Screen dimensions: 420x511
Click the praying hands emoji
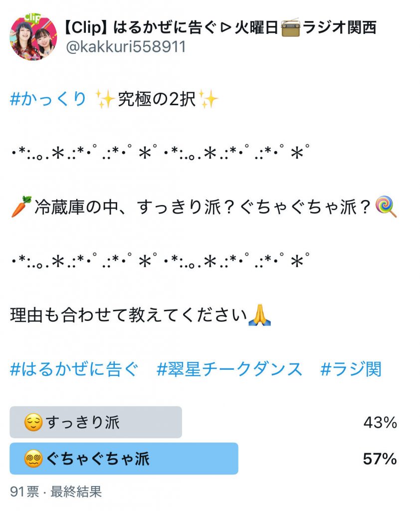click(259, 315)
